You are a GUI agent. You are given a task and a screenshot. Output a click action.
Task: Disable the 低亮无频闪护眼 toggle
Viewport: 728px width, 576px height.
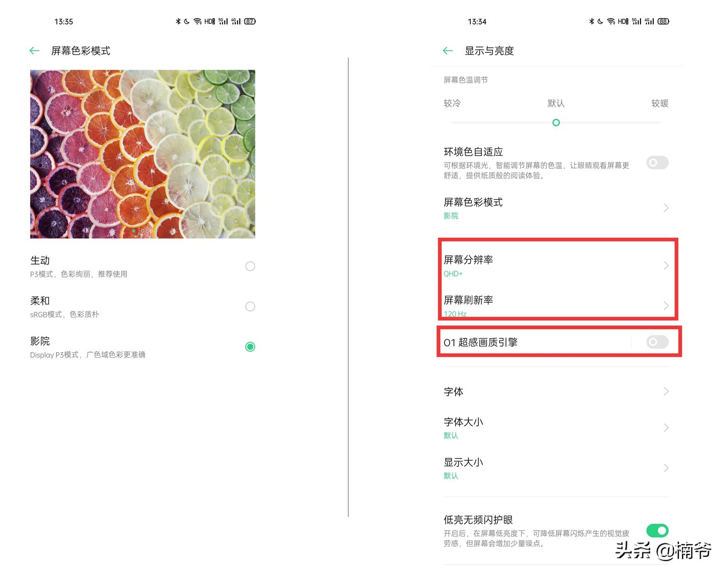pos(657,531)
